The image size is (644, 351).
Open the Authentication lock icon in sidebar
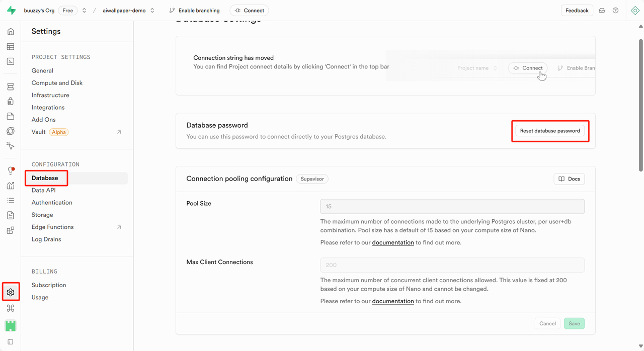click(x=11, y=102)
